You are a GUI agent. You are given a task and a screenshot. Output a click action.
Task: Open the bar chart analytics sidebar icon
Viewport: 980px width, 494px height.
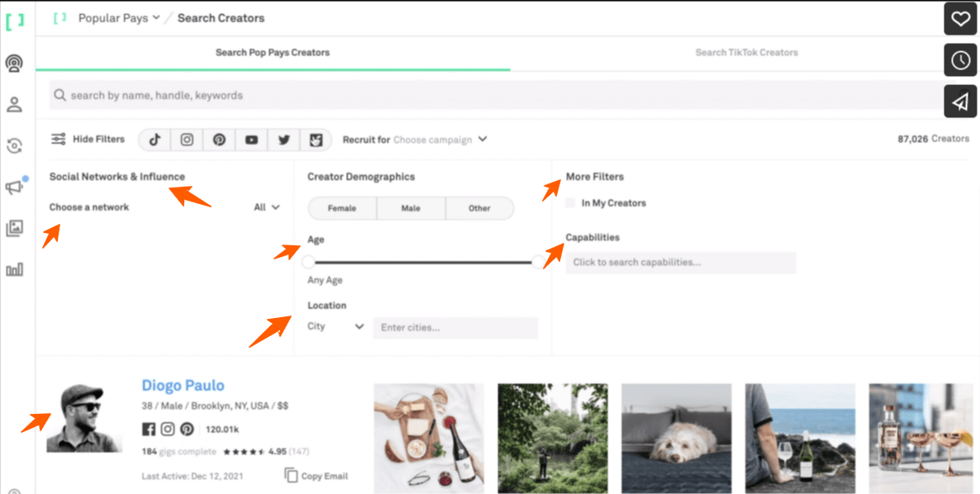[14, 270]
